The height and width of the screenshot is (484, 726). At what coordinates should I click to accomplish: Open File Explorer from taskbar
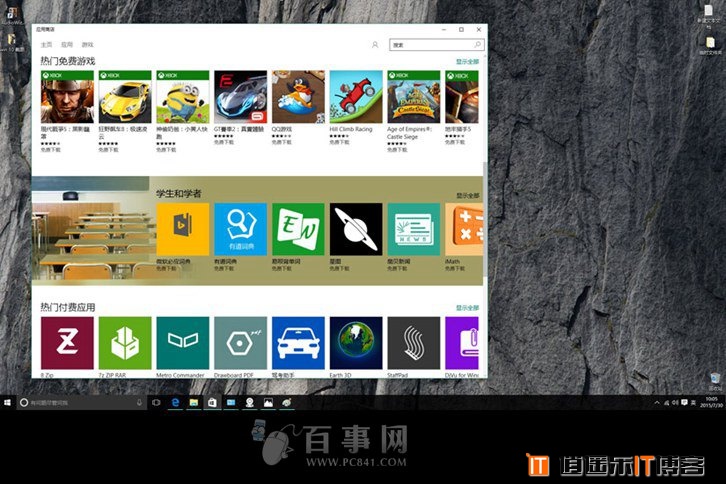click(x=194, y=402)
